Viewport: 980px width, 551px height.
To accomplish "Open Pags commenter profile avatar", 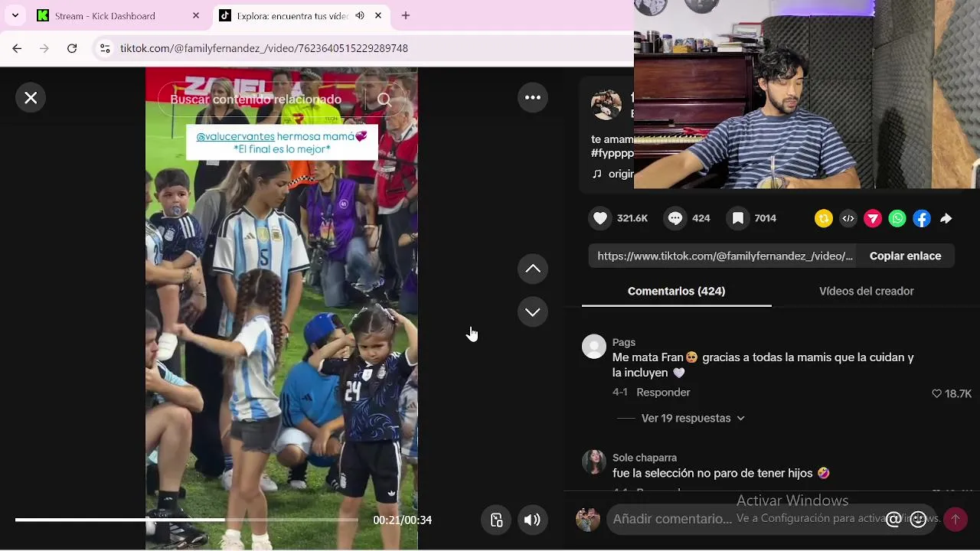I will click(594, 347).
